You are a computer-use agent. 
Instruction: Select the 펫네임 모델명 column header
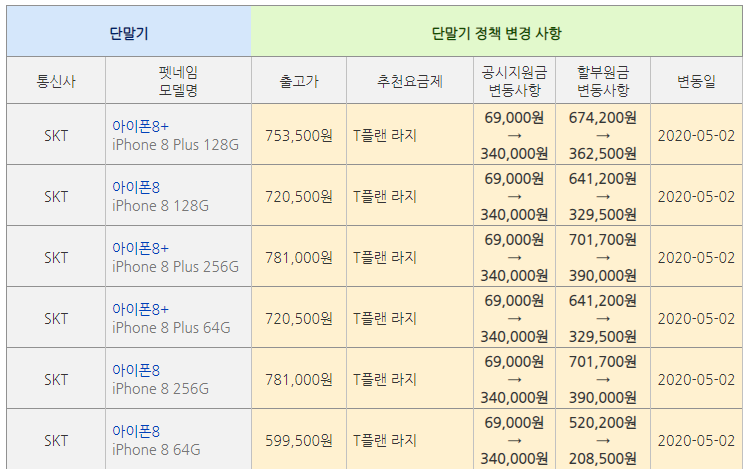pyautogui.click(x=178, y=81)
